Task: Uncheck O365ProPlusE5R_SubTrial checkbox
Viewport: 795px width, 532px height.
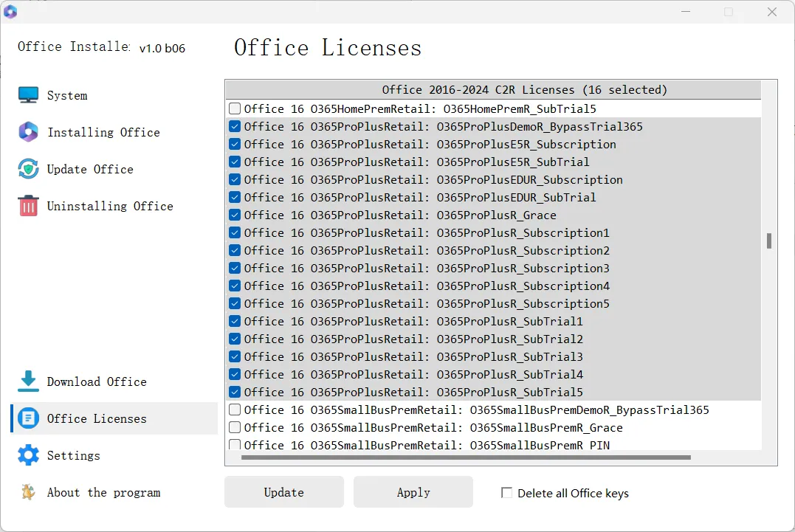Action: click(x=235, y=162)
